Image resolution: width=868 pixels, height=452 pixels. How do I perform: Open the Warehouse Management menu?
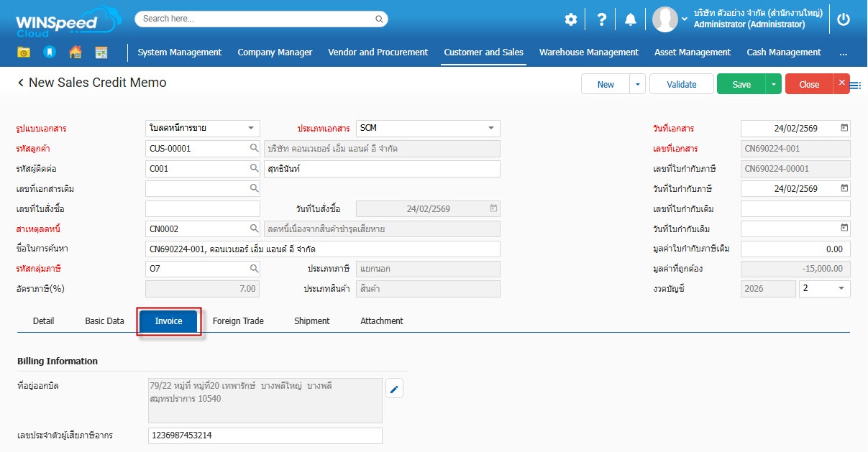(x=588, y=52)
